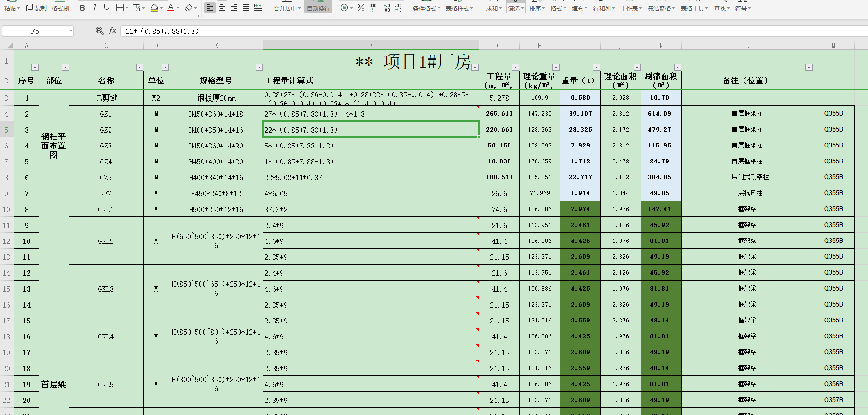Click the 查找 find button
Image resolution: width=868 pixels, height=415 pixels.
[722, 9]
